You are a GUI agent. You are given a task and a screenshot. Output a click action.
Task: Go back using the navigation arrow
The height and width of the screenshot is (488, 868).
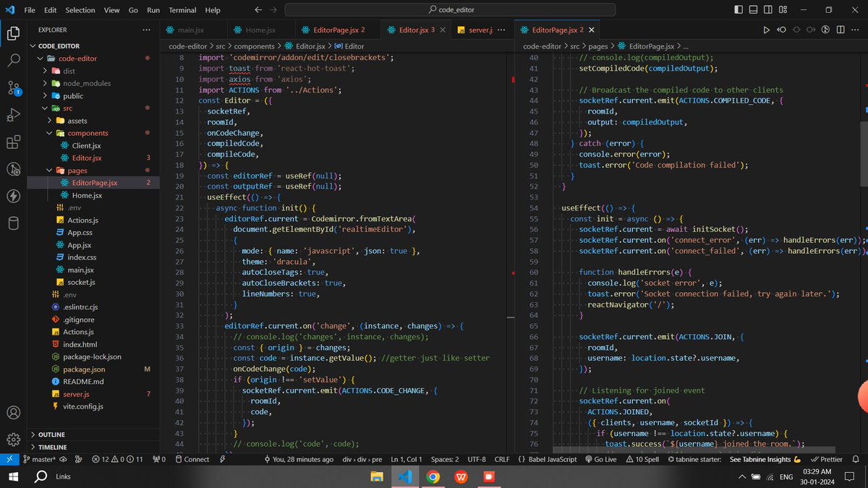(x=258, y=10)
